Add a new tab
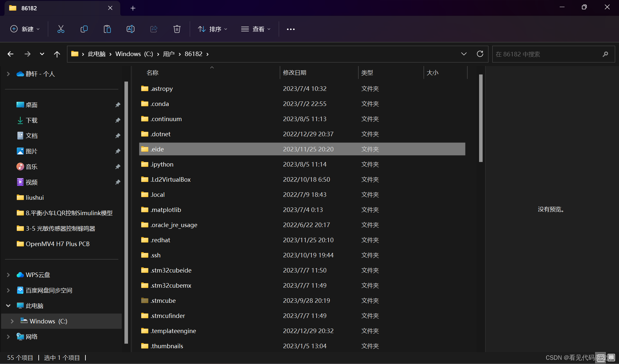Screen dimensions: 619x364 (x=133, y=8)
